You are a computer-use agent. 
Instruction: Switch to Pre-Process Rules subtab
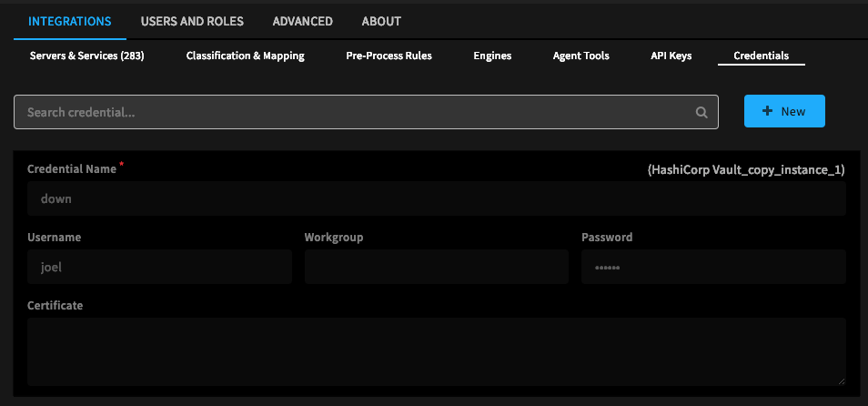(x=389, y=56)
